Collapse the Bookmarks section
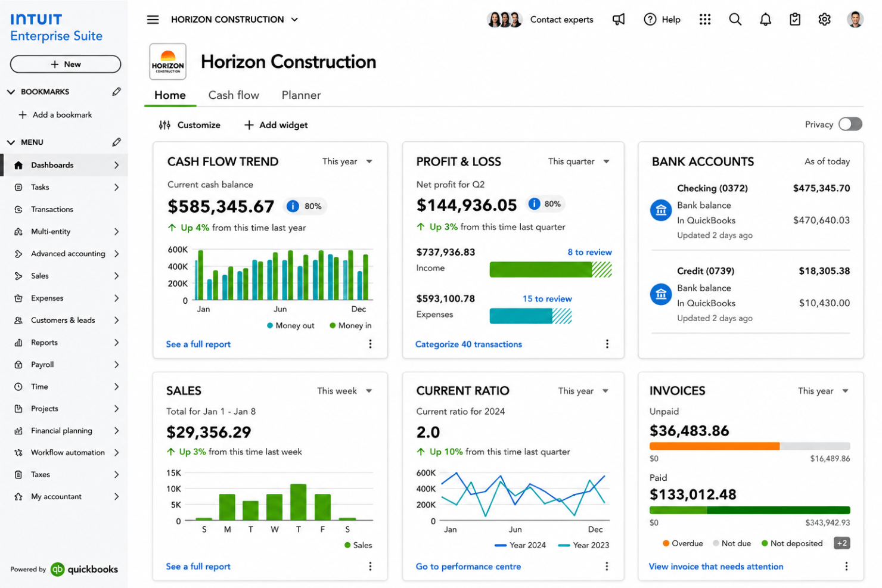 tap(11, 92)
